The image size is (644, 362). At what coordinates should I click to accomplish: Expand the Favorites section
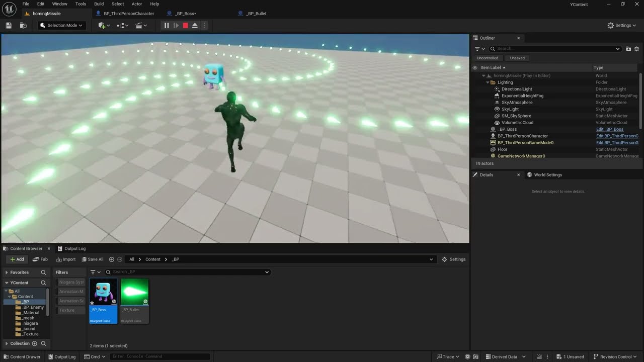pos(7,273)
